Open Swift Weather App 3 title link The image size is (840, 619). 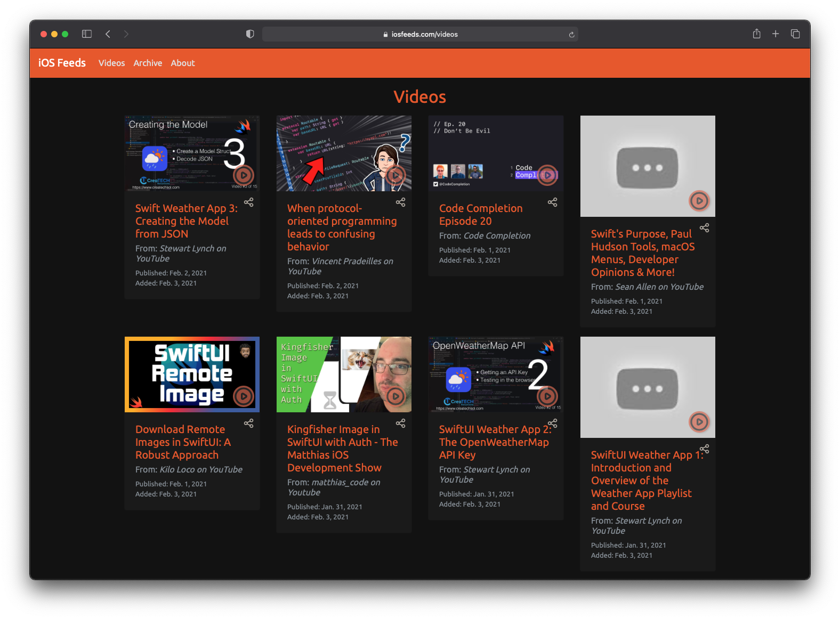187,221
